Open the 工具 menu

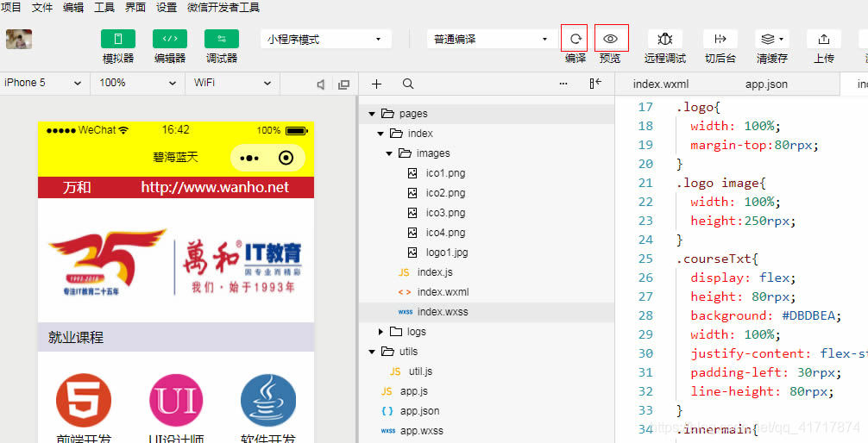click(x=104, y=7)
